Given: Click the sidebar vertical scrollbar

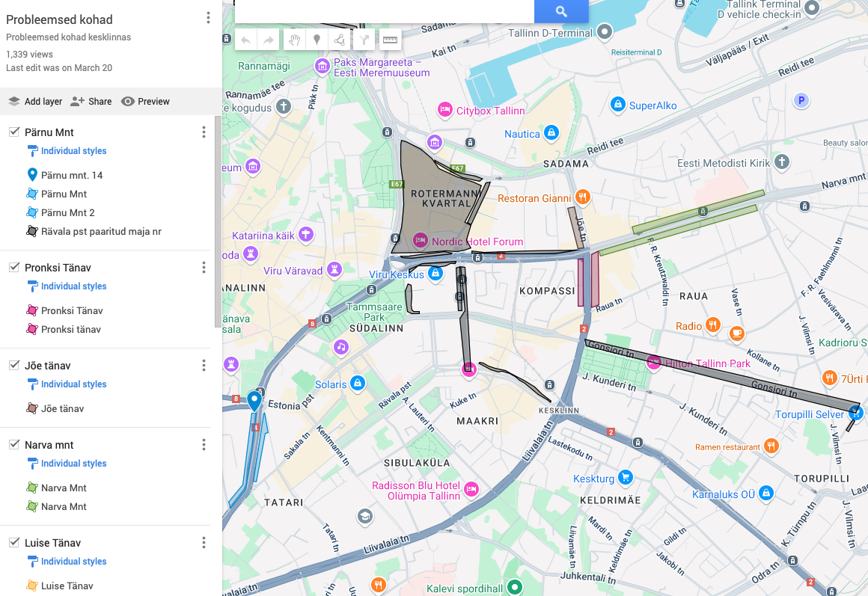Looking at the screenshot, I should point(218,221).
